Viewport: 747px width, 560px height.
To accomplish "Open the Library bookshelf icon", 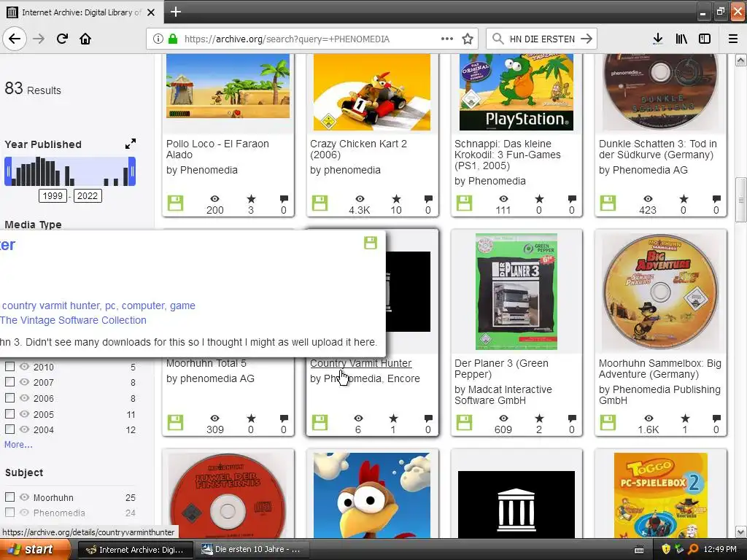I will point(681,39).
